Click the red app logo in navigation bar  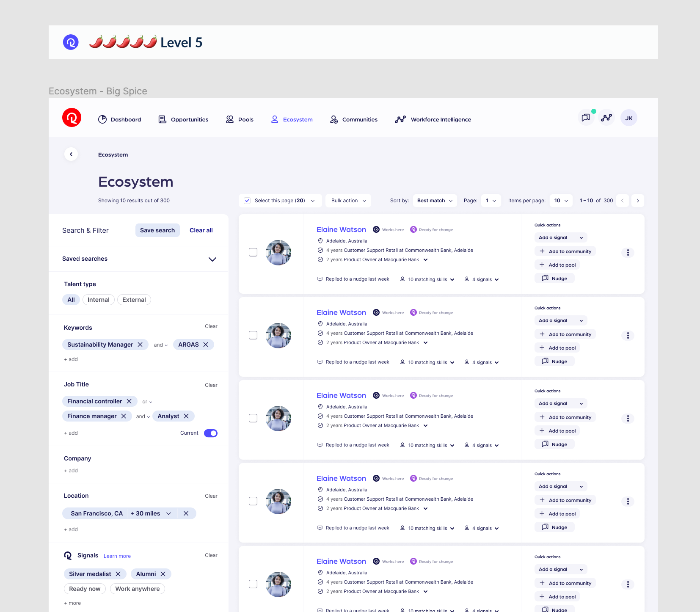(x=72, y=118)
